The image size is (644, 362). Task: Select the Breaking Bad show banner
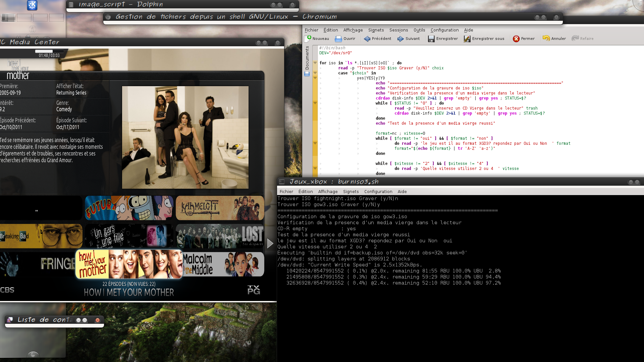pyautogui.click(x=41, y=236)
